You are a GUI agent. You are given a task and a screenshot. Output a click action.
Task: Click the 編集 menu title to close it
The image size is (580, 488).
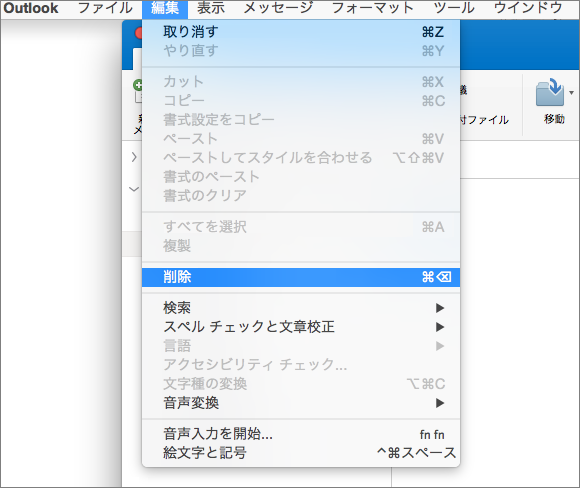coord(165,8)
